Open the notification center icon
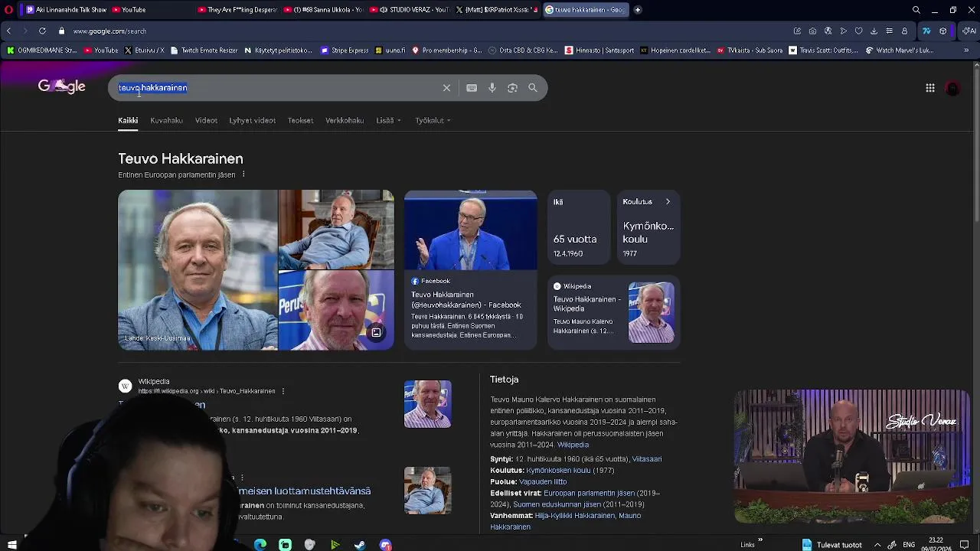 tap(964, 545)
